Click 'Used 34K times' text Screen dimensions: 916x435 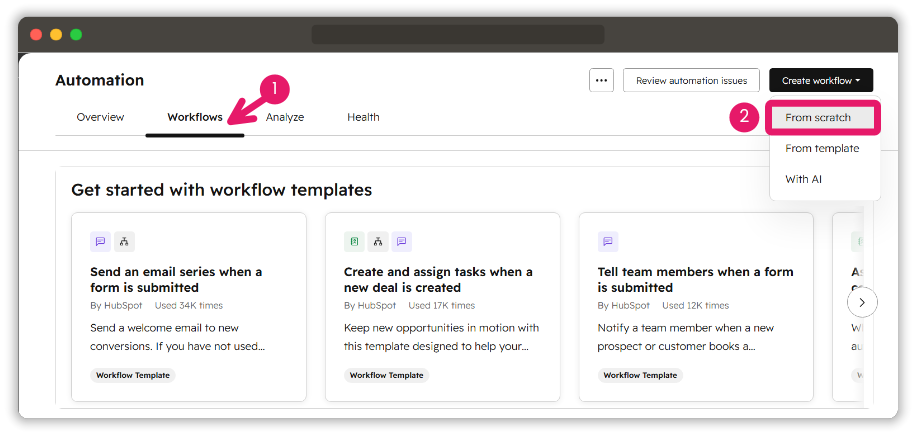(x=189, y=305)
